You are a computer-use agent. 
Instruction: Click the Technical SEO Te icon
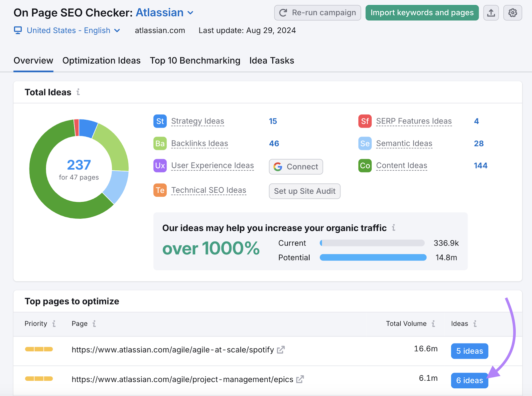point(160,190)
